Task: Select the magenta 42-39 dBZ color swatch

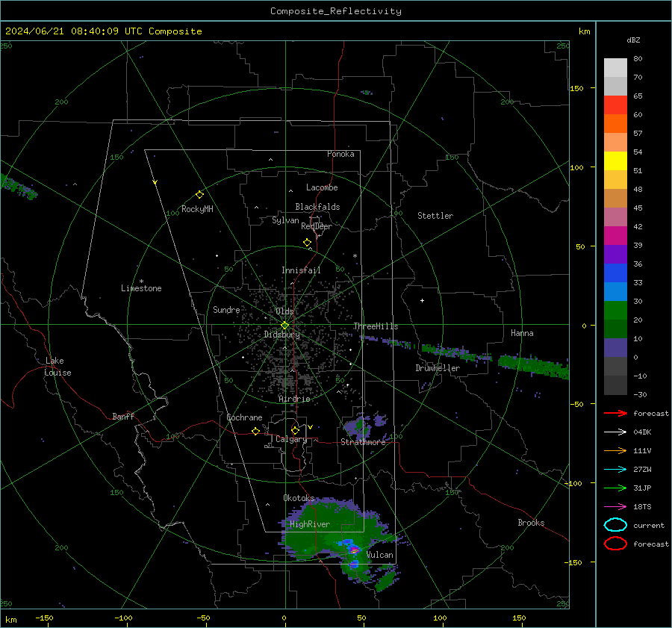Action: pyautogui.click(x=615, y=236)
